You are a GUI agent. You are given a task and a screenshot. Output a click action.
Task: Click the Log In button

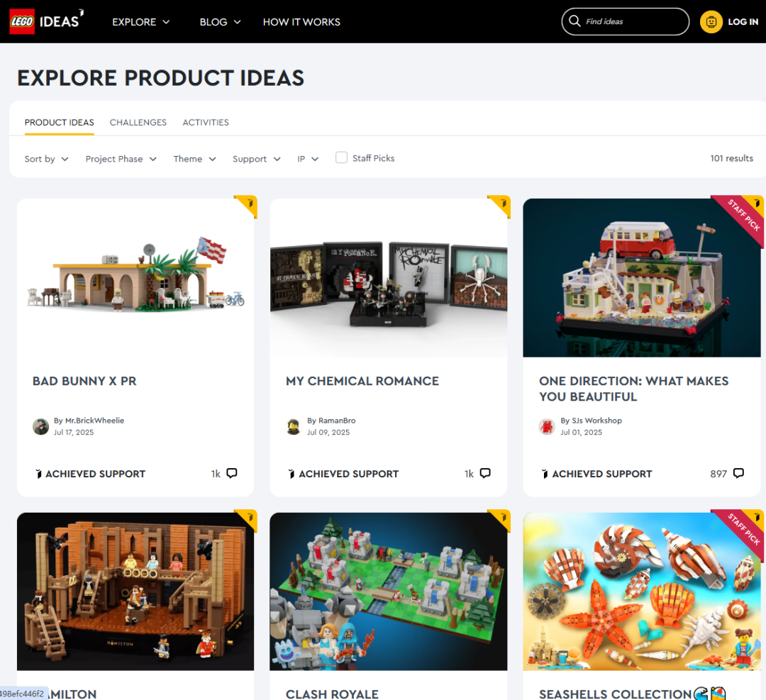click(x=743, y=21)
